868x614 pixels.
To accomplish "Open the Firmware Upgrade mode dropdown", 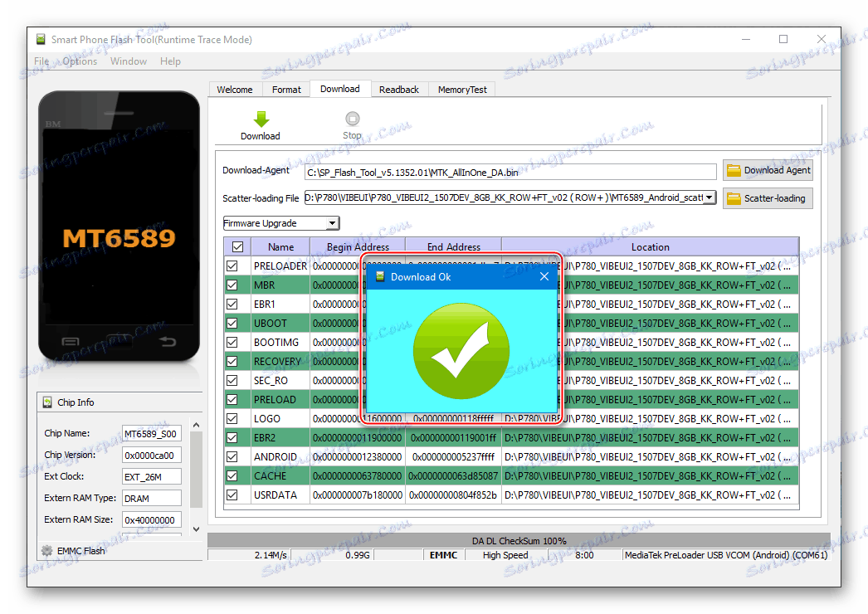I will pyautogui.click(x=333, y=222).
